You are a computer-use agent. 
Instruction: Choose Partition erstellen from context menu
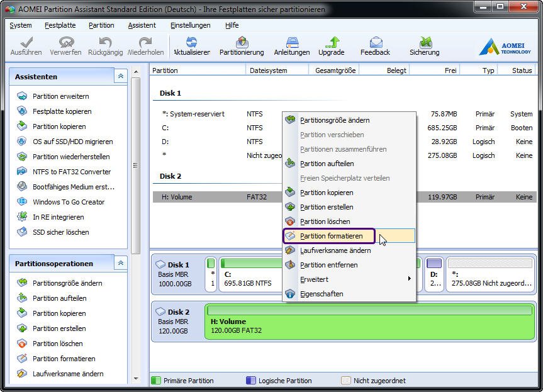pyautogui.click(x=349, y=207)
